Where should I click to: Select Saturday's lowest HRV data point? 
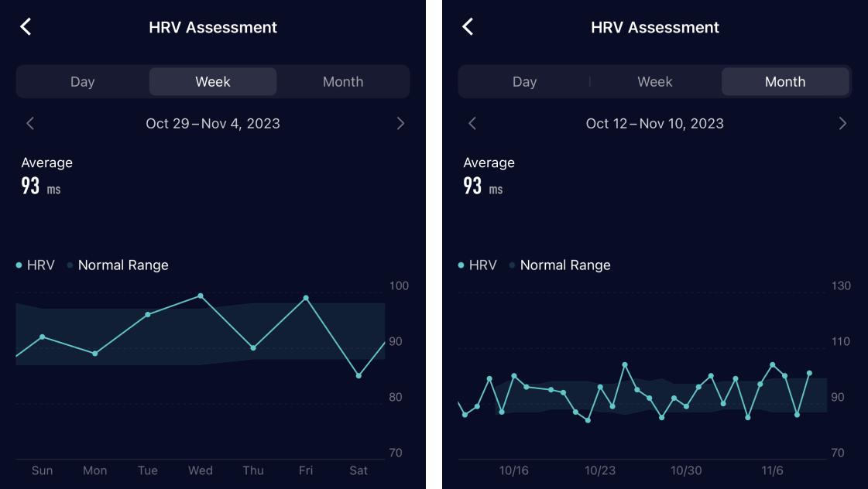[359, 376]
